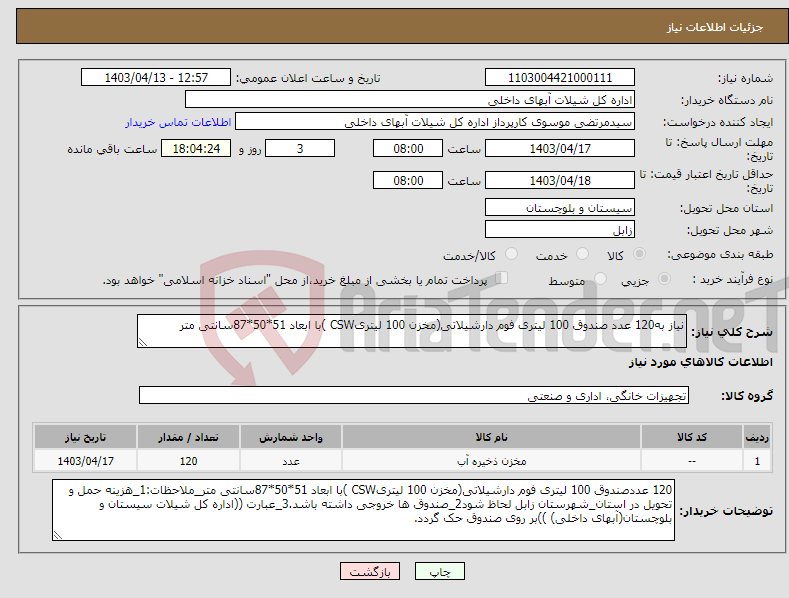
Task: Click the تاریخ نیاز column header
Action: point(85,437)
